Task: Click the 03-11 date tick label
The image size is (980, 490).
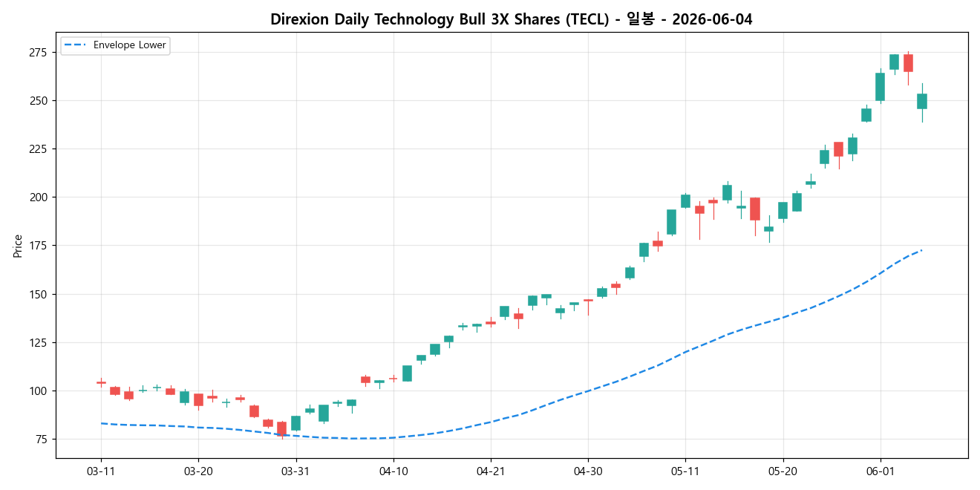Action: [101, 471]
